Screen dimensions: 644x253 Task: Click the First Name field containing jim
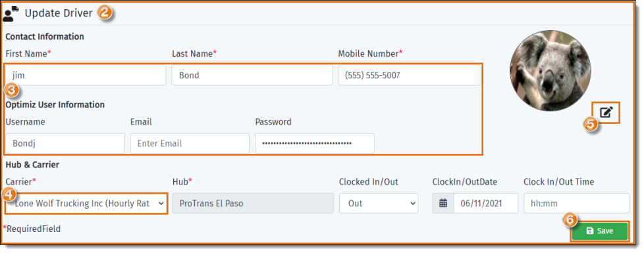(x=86, y=75)
